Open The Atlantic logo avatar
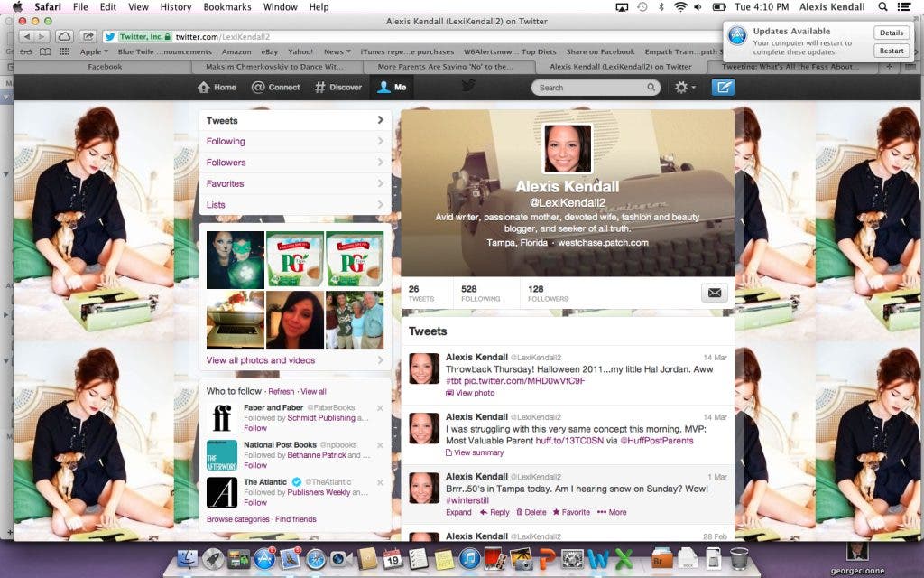The height and width of the screenshot is (578, 924). click(x=222, y=492)
